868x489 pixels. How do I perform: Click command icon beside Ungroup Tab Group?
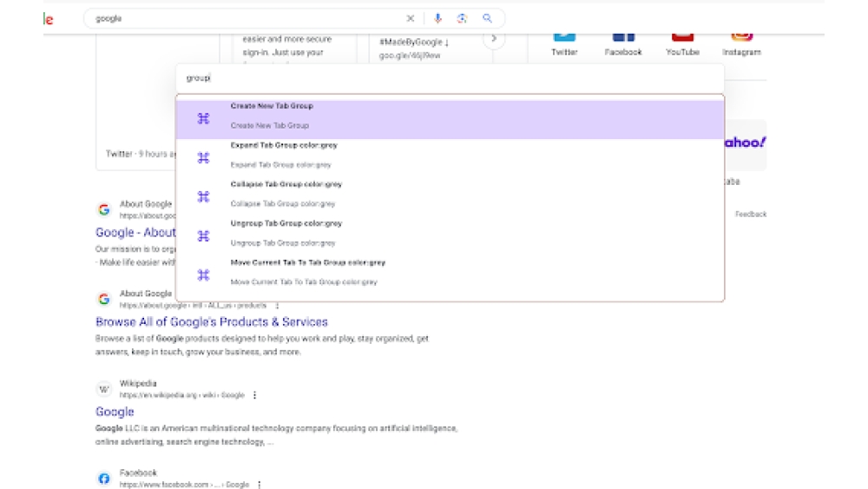point(204,236)
